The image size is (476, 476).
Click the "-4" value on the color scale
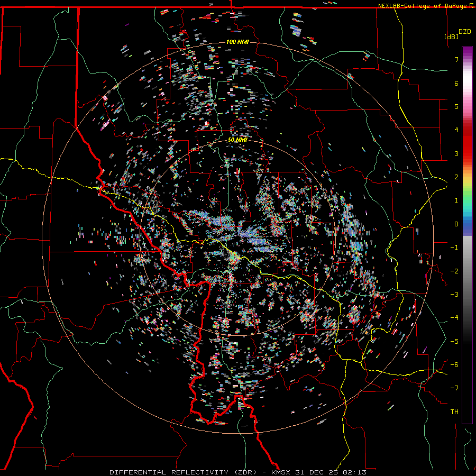454,318
